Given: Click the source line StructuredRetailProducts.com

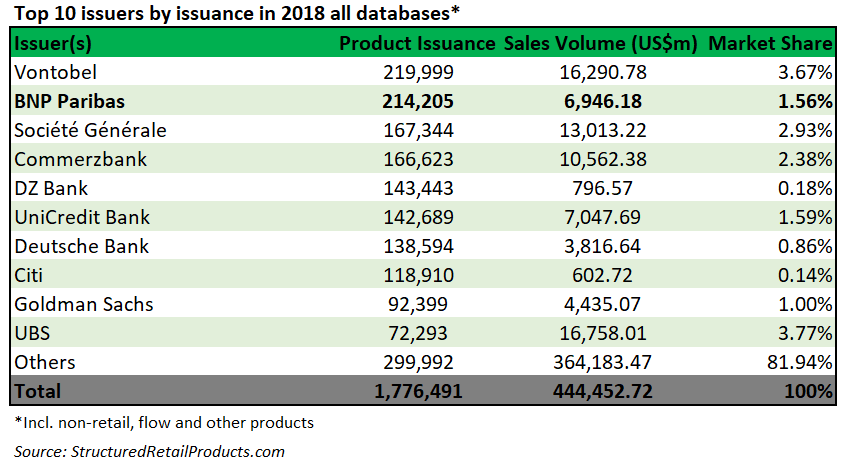Looking at the screenshot, I should click(149, 452).
